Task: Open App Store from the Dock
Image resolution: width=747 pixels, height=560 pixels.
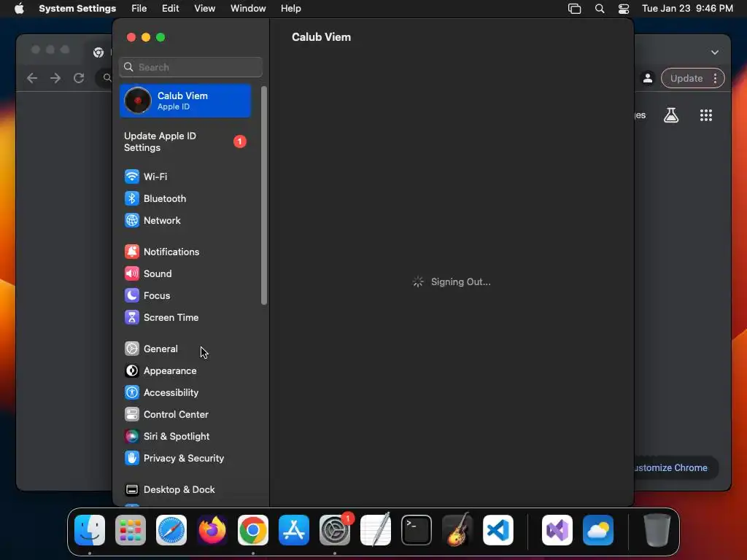Action: click(x=294, y=530)
